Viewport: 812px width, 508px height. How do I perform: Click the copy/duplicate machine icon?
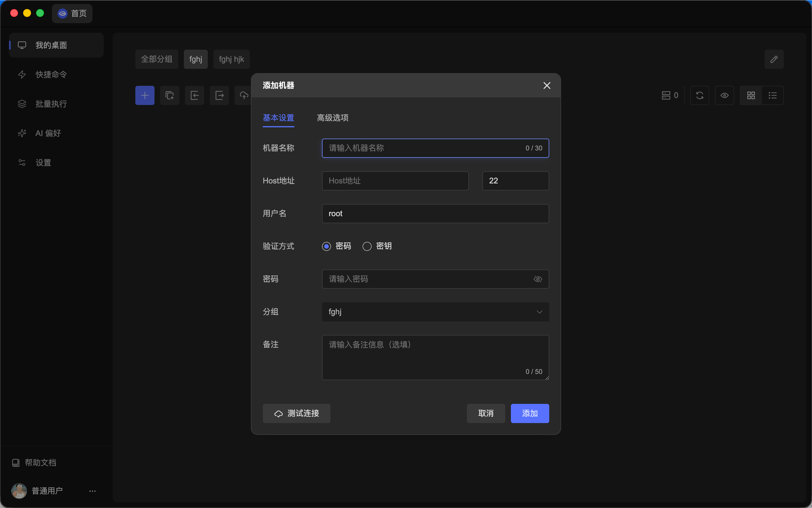(x=169, y=95)
